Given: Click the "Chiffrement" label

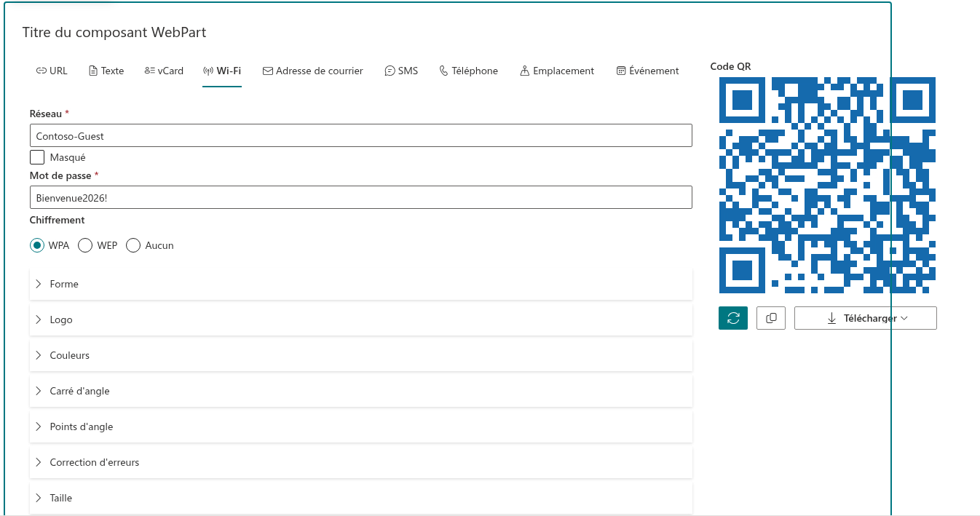Looking at the screenshot, I should (x=58, y=220).
